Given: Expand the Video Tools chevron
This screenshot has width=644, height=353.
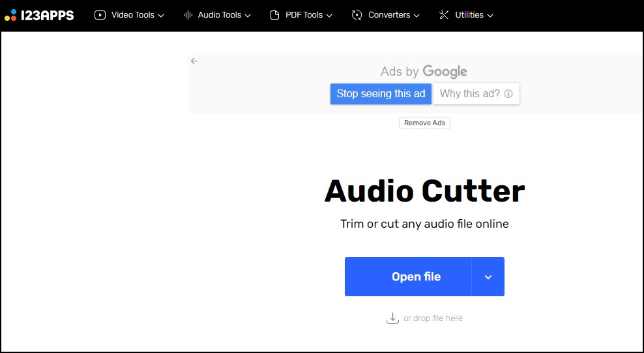Looking at the screenshot, I should point(161,16).
